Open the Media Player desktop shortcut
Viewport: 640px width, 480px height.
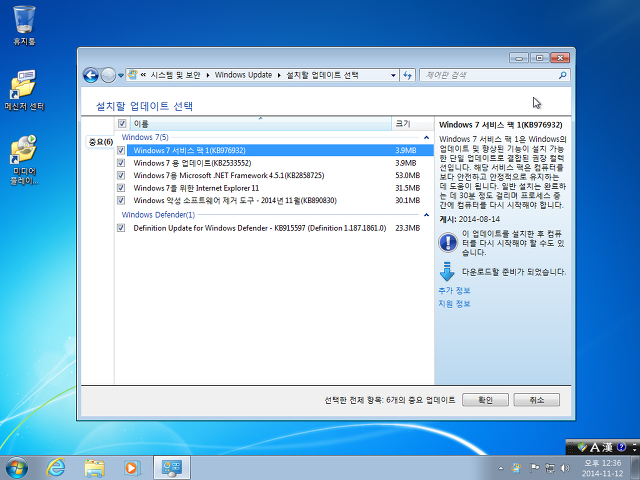(24, 159)
